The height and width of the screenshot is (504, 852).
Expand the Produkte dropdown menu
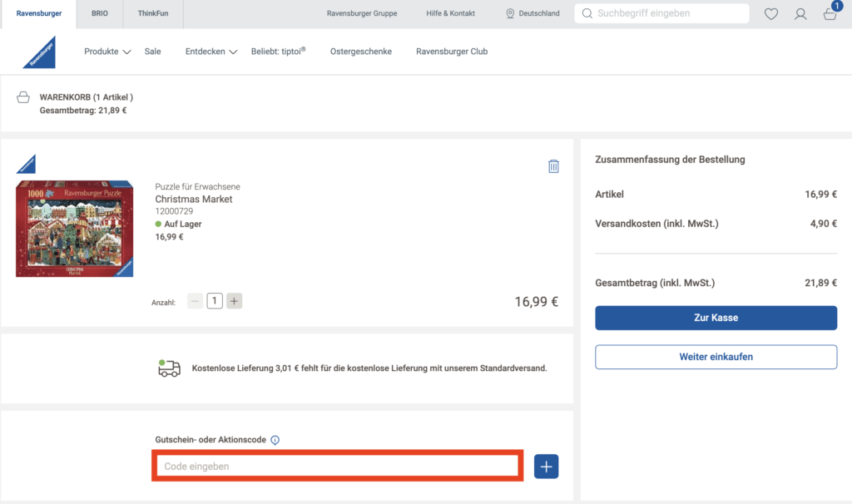pyautogui.click(x=107, y=52)
